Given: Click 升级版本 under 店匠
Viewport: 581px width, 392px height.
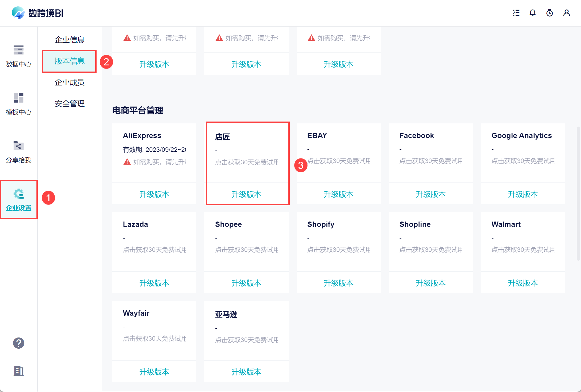Looking at the screenshot, I should click(x=246, y=194).
